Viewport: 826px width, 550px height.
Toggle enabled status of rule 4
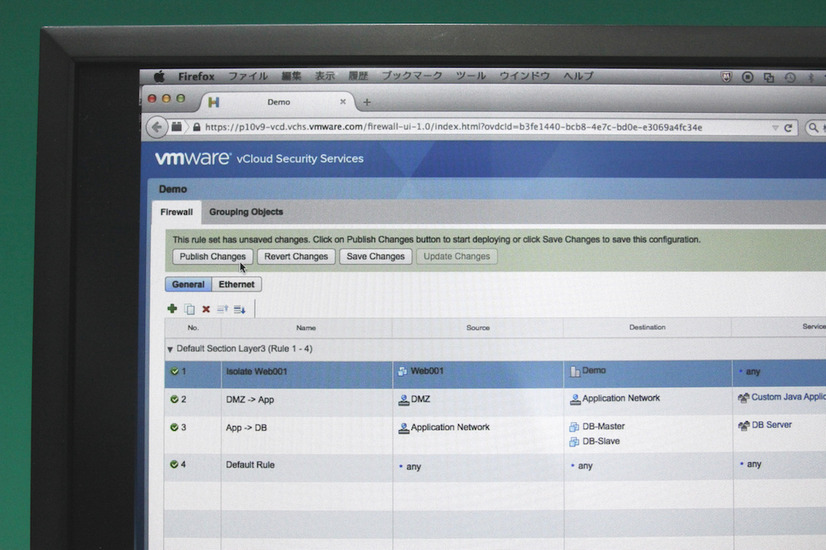[x=174, y=465]
